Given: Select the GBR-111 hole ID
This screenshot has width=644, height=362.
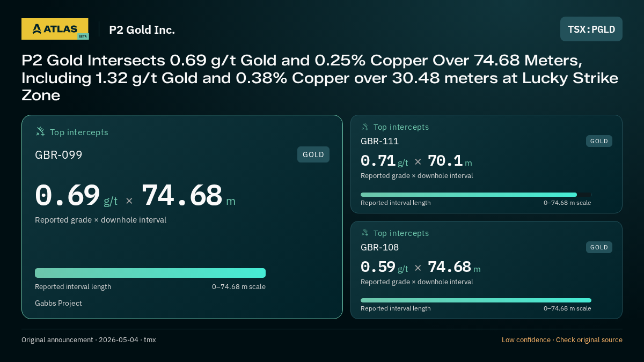Looking at the screenshot, I should coord(379,141).
